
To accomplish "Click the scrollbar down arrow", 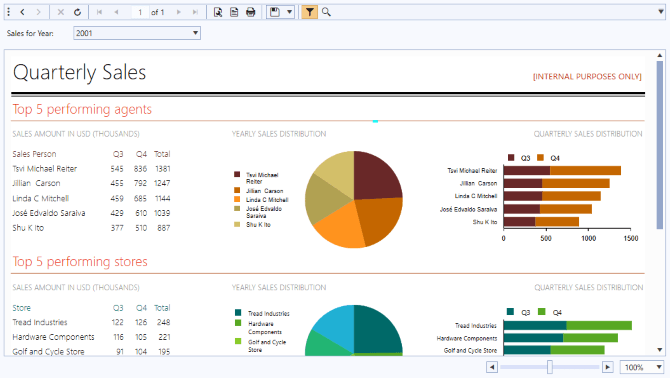I will 660,350.
